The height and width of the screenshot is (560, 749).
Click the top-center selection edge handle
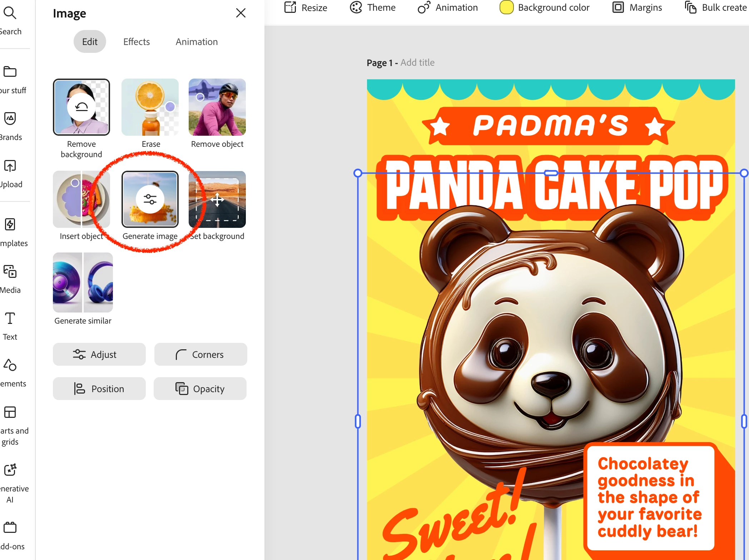(x=551, y=173)
